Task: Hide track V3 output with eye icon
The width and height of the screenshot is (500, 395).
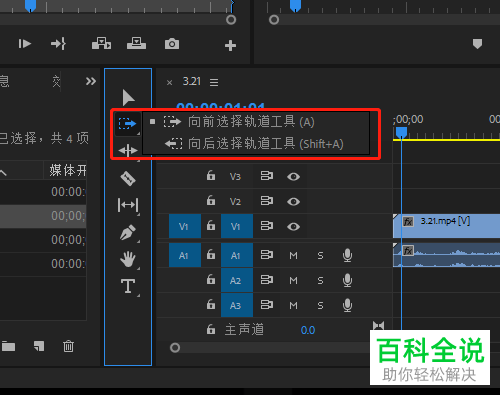Action: (293, 176)
